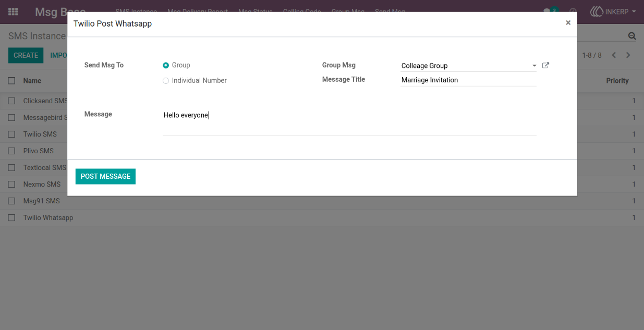The width and height of the screenshot is (644, 330).
Task: Check the Twilio SMS row checkbox
Action: point(11,134)
